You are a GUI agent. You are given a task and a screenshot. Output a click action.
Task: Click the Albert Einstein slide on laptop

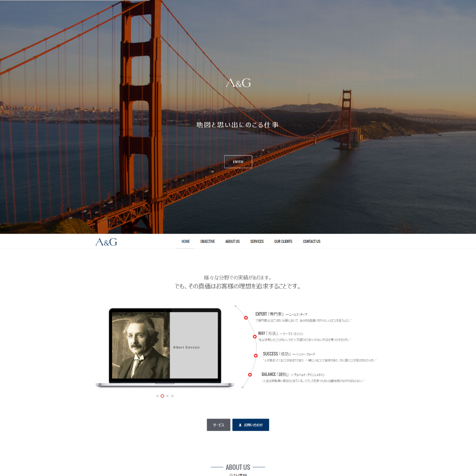pyautogui.click(x=165, y=345)
